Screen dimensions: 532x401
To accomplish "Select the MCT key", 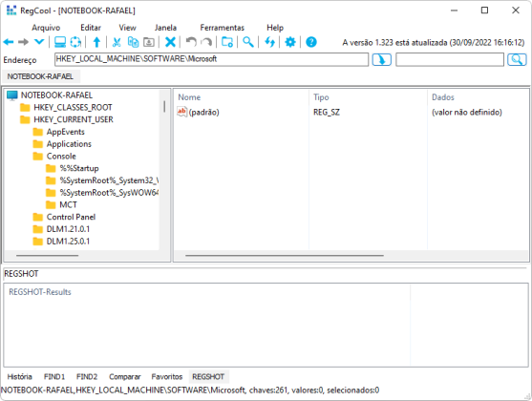I will (x=68, y=205).
